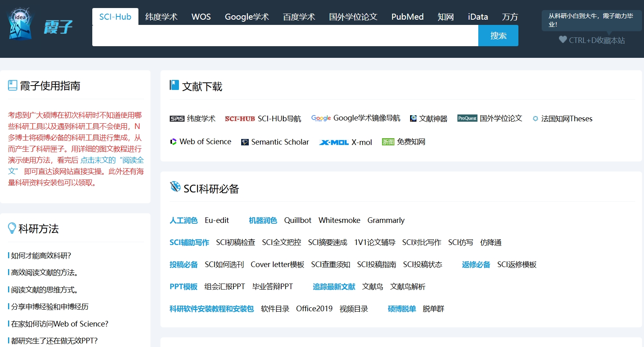Open the 如何才能高效科研? article
The image size is (644, 347).
41,255
